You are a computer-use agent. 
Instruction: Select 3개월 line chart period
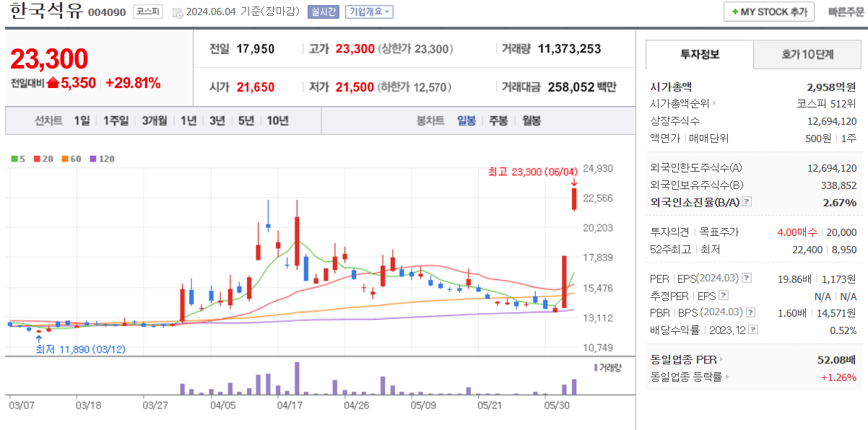click(155, 120)
